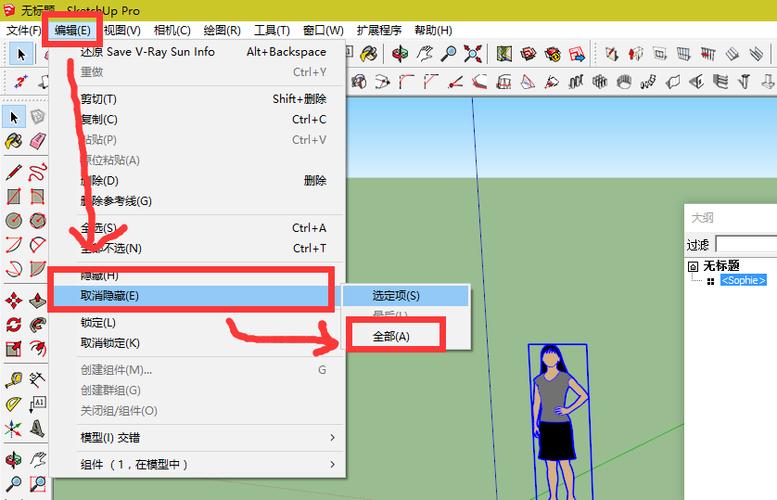
Task: Expand 模型(I) 交错 submenu arrow
Action: [x=333, y=438]
